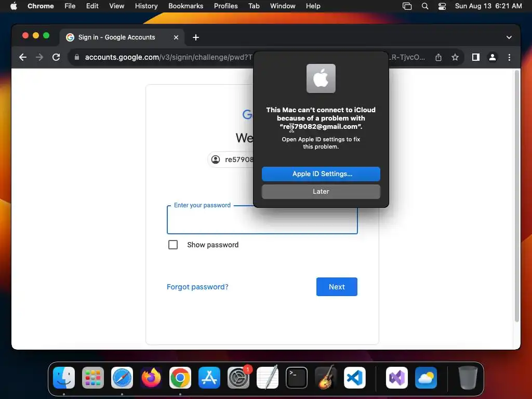This screenshot has width=532, height=399.
Task: Click the re57908 account chip
Action: 231,159
